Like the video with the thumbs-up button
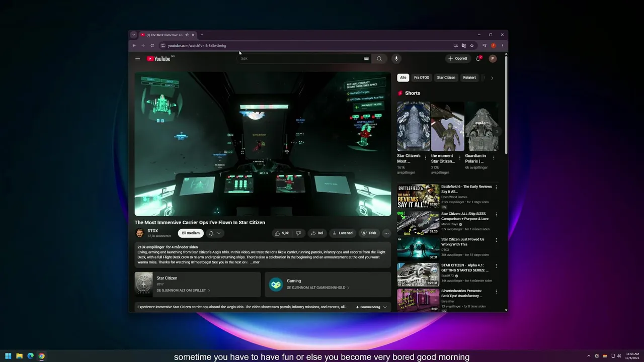This screenshot has width=644, height=362. (282, 233)
